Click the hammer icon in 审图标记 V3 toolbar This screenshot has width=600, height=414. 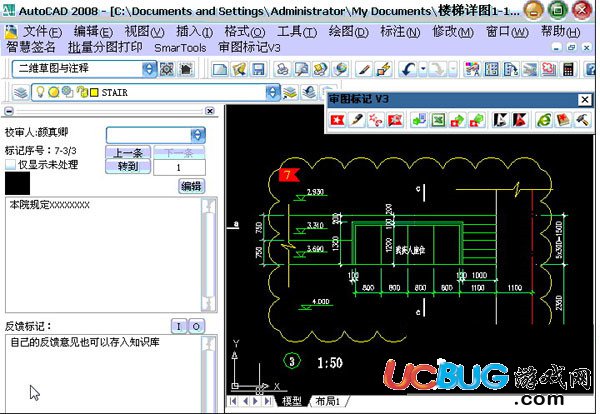tap(582, 120)
